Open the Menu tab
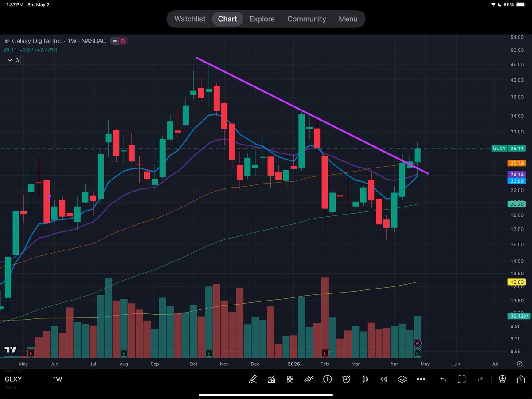This screenshot has height=399, width=532. click(x=348, y=19)
